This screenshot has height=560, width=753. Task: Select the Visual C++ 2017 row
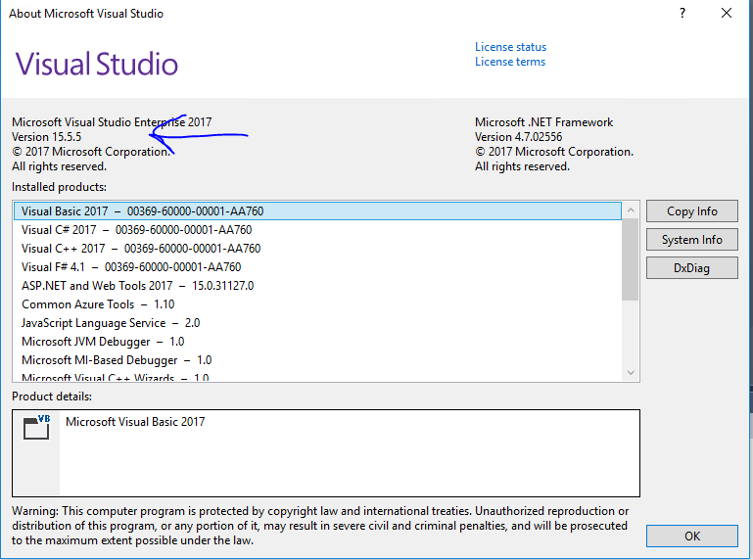(317, 249)
